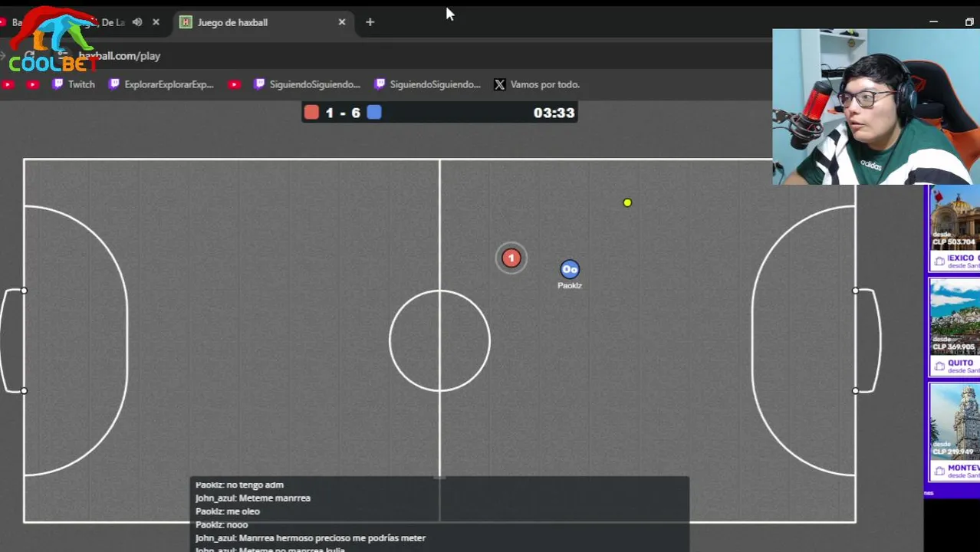Screen dimensions: 980x552
Task: Click chat message 'Paoklz: no tengo adm'
Action: (239, 485)
